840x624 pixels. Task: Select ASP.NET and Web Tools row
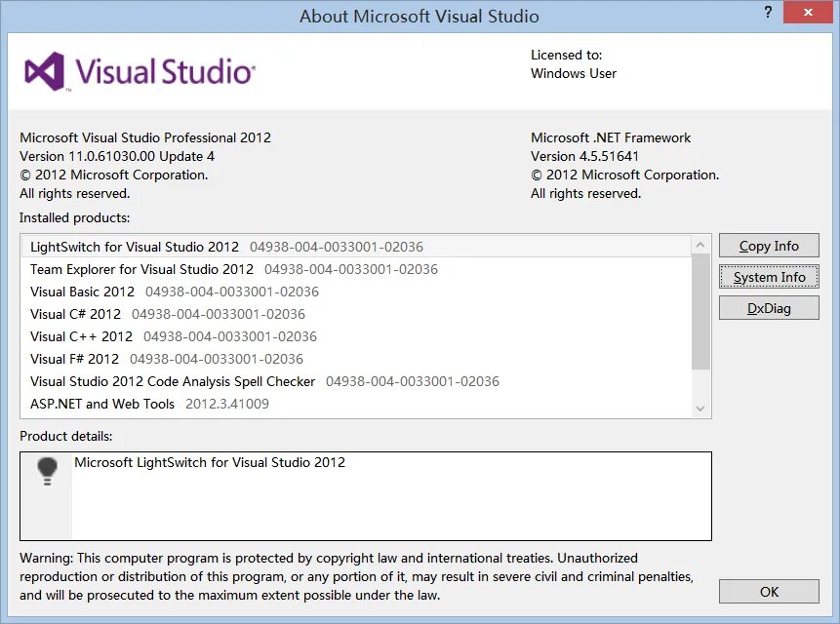coord(356,404)
